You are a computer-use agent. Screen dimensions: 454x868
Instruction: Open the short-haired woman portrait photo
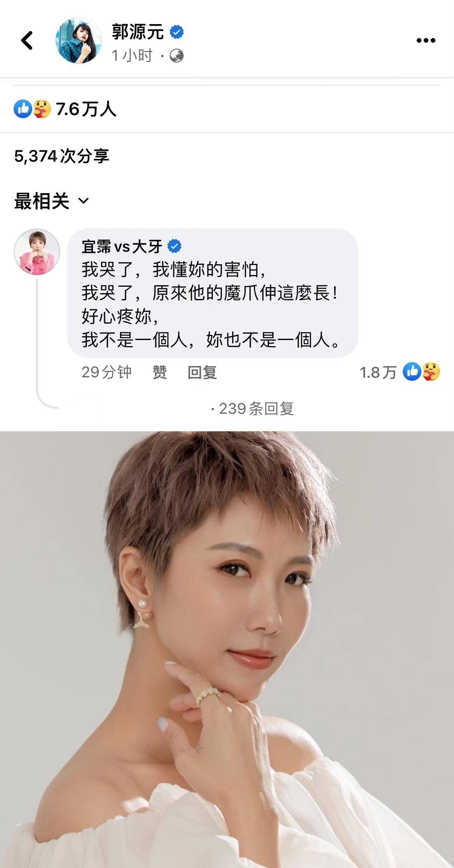227,650
